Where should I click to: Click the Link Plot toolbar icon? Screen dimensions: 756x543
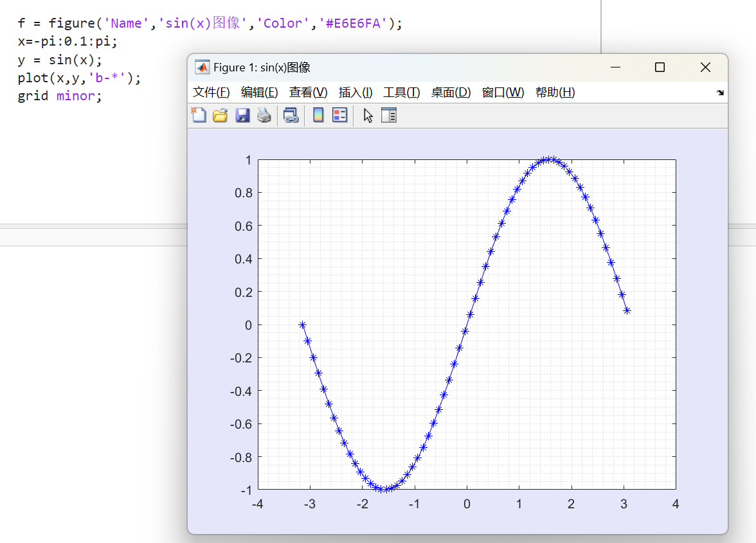click(x=291, y=115)
